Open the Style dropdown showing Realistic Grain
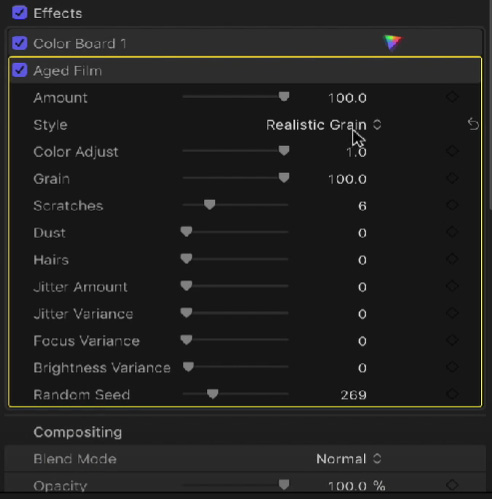This screenshot has width=492, height=499. tap(323, 125)
